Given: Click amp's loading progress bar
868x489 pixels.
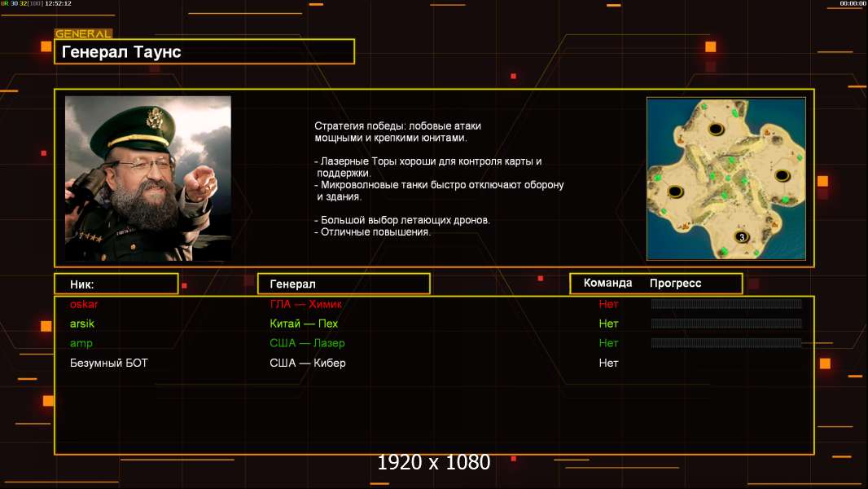Looking at the screenshot, I should point(726,343).
